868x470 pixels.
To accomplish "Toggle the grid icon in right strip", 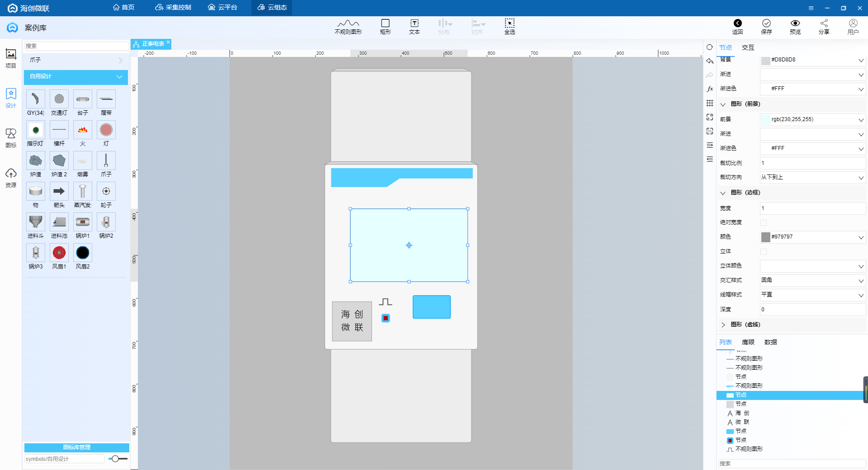I will pos(710,103).
